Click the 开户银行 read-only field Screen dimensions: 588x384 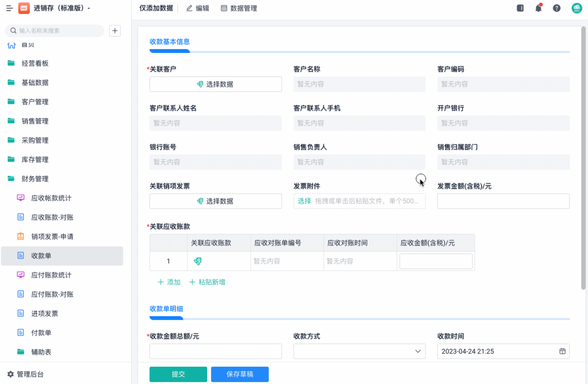coord(503,123)
